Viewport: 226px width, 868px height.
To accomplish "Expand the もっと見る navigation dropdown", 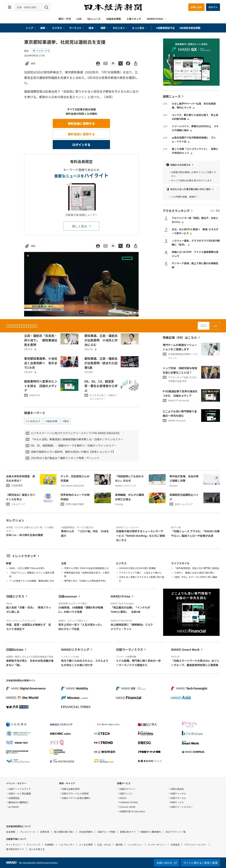I will 139,28.
